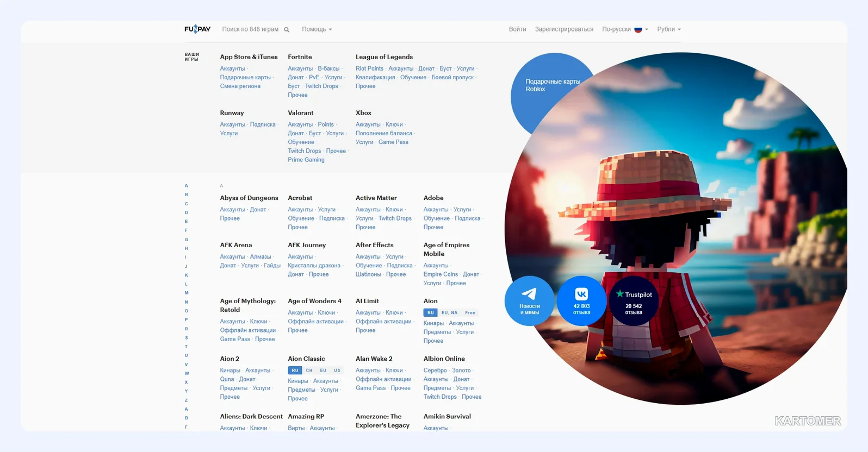This screenshot has height=452, width=868.
Task: Click the search magnifier icon
Action: [287, 29]
